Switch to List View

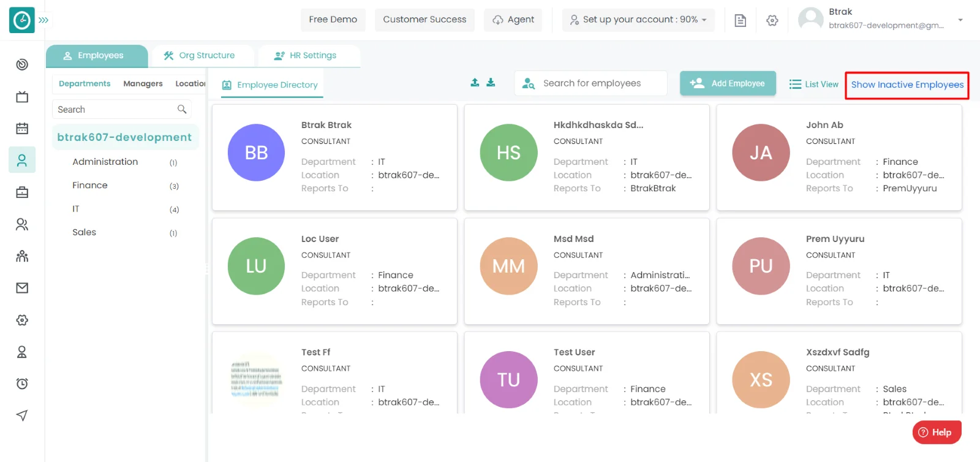pos(813,85)
